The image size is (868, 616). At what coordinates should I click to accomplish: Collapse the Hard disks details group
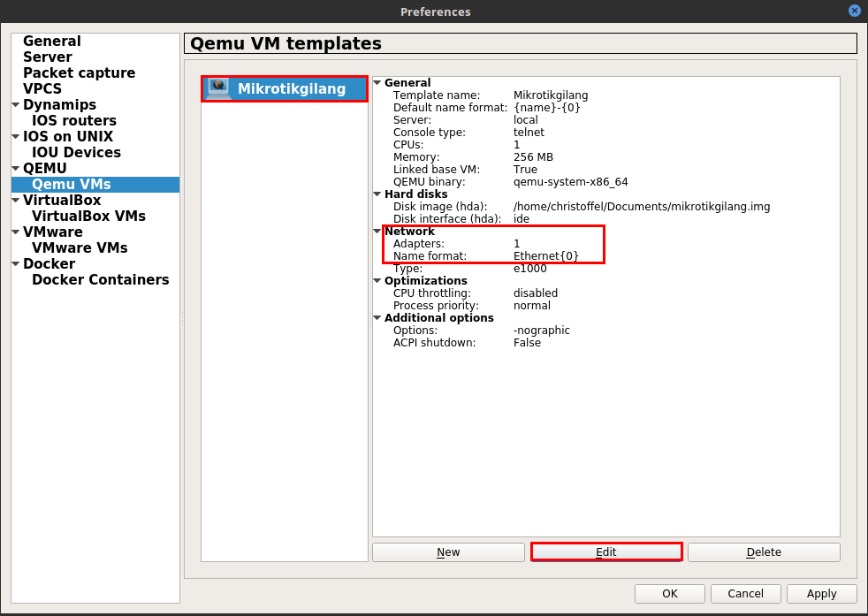tap(377, 194)
